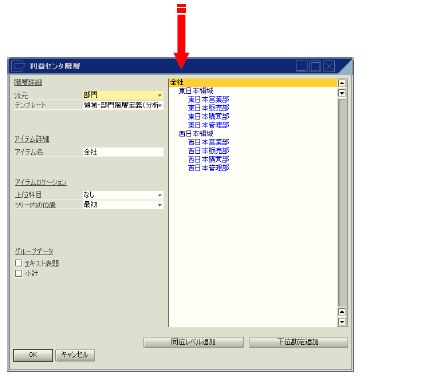
Task: Minimize the 利益センタ階層 window
Action: pyautogui.click(x=302, y=66)
